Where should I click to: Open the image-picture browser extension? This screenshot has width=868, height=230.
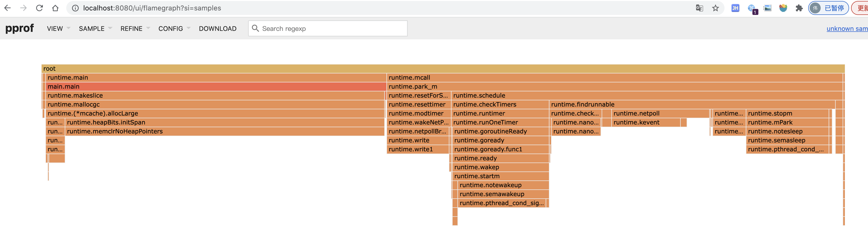pyautogui.click(x=767, y=8)
